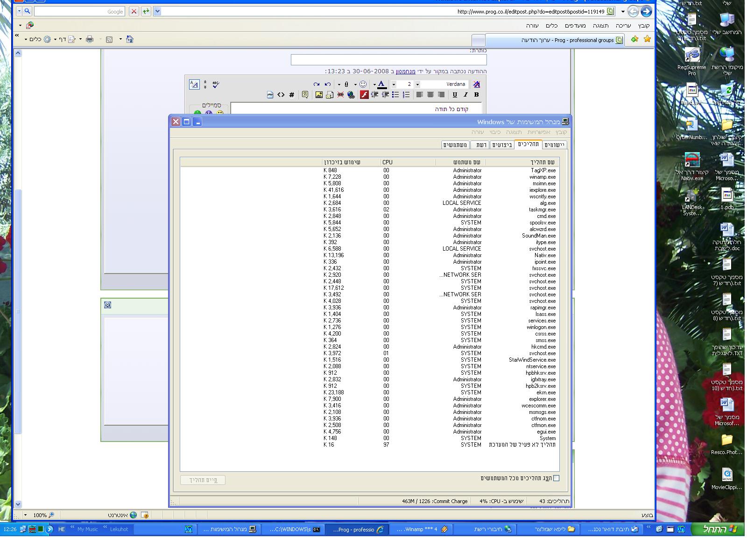Undo last edit in editor
Image resolution: width=747 pixels, height=560 pixels.
(x=328, y=84)
